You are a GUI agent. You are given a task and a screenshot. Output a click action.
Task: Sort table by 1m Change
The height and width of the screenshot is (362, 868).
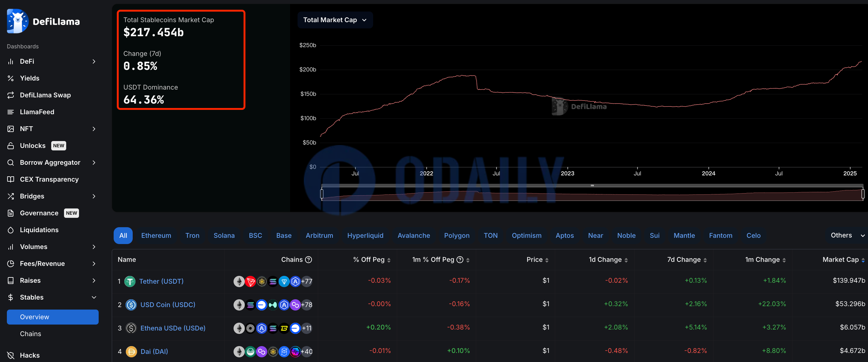pos(765,259)
